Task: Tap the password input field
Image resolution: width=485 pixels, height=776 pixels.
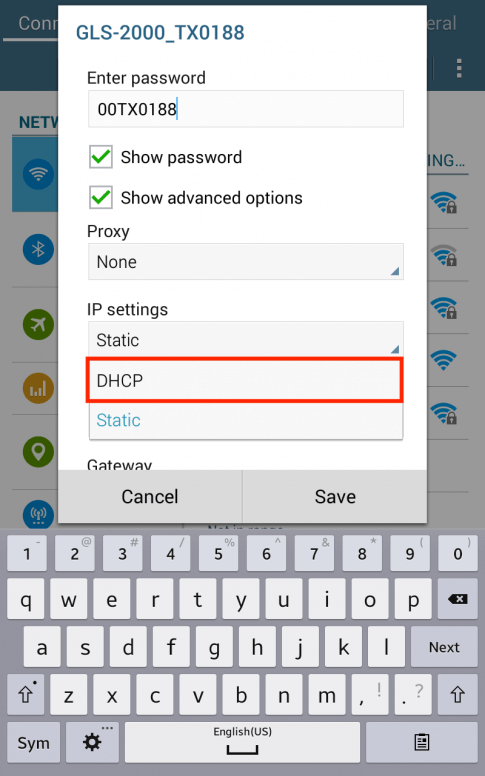Action: [245, 109]
